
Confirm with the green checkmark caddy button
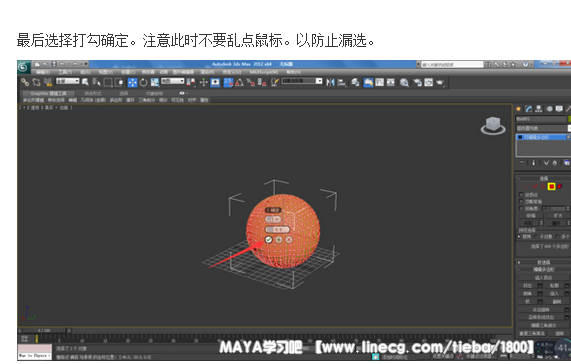tap(268, 240)
